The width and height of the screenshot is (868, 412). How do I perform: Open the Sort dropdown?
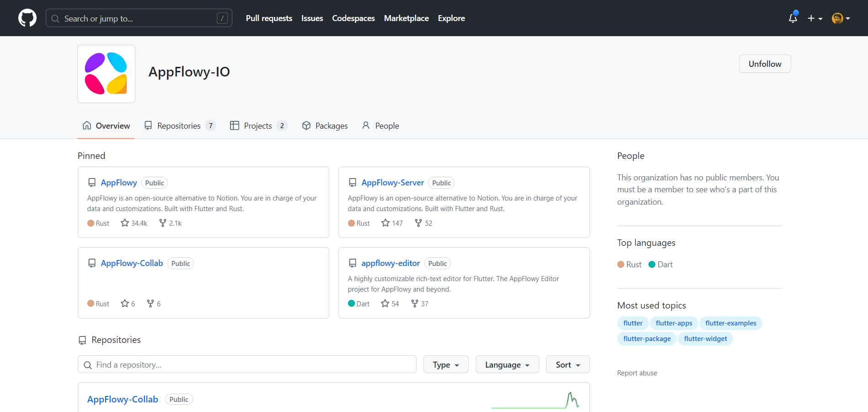pyautogui.click(x=567, y=364)
